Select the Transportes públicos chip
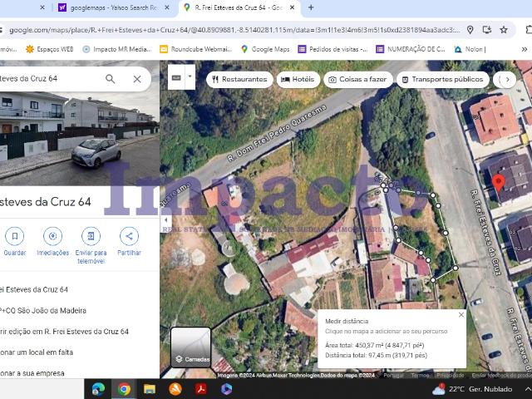Screen dimensions: 532x399 (443, 80)
